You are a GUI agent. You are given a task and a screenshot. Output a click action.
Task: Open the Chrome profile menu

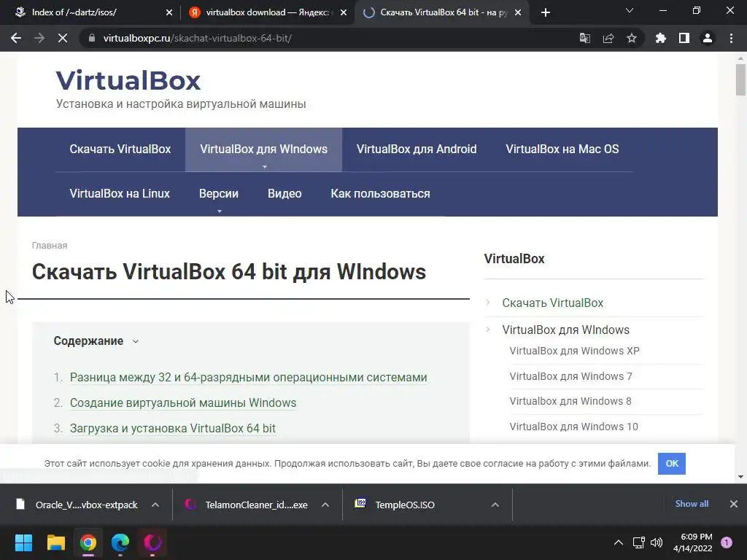click(x=708, y=38)
